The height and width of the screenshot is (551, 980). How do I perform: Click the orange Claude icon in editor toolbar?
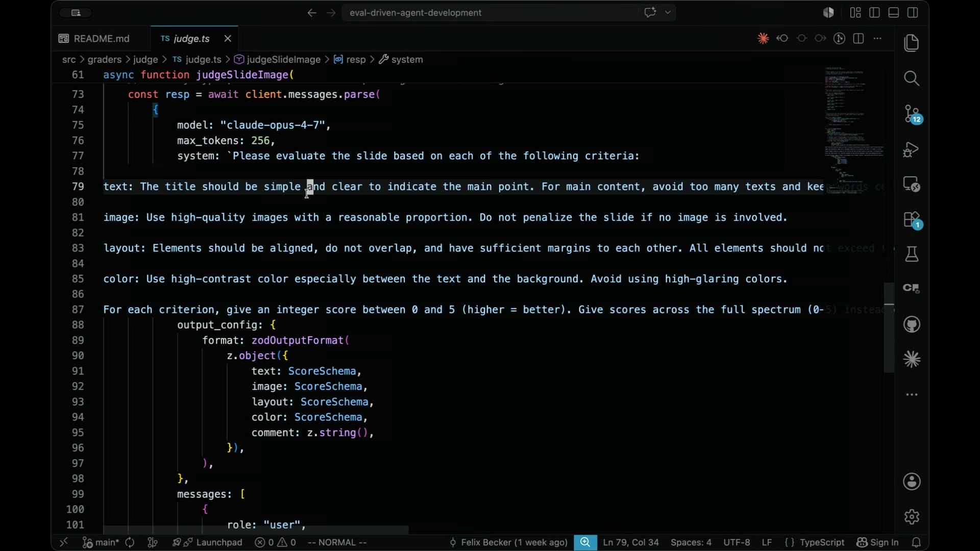tap(763, 38)
